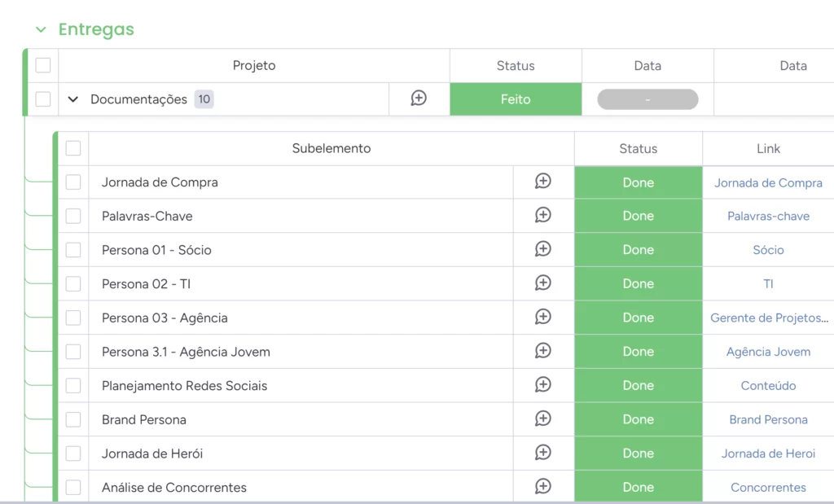Open the Gerente de Projetos link
Screen dimensions: 834x504
(x=768, y=318)
